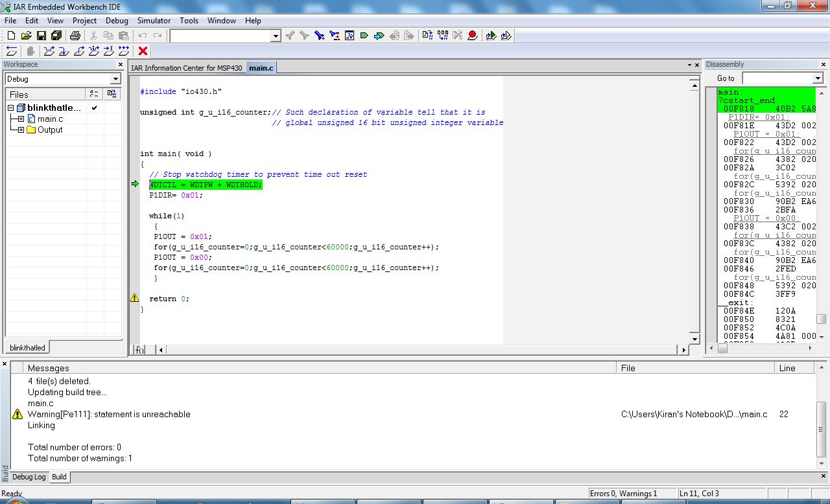Expand the Output folder node
Screen dimensions: 830x504
point(21,130)
